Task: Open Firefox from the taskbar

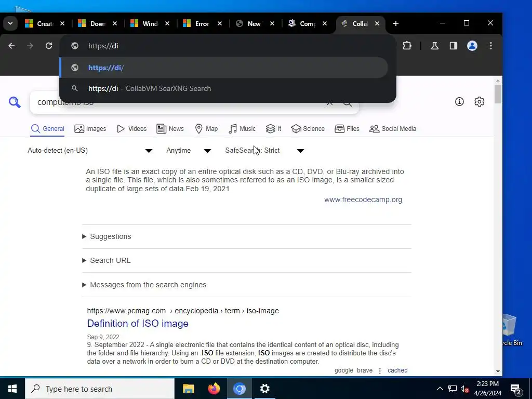Action: (x=214, y=389)
